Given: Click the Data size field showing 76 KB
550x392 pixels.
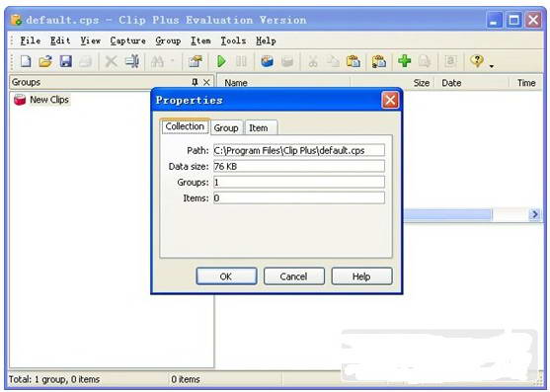Looking at the screenshot, I should (299, 166).
